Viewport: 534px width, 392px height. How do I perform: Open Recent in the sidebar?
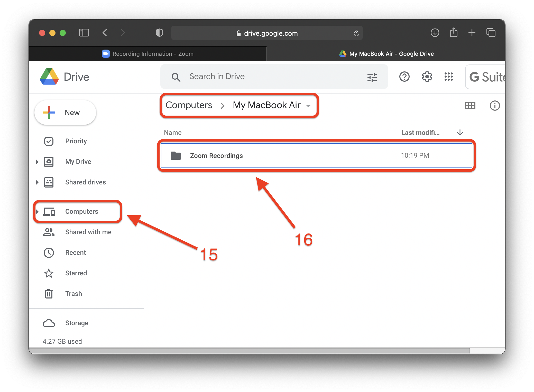pyautogui.click(x=76, y=253)
